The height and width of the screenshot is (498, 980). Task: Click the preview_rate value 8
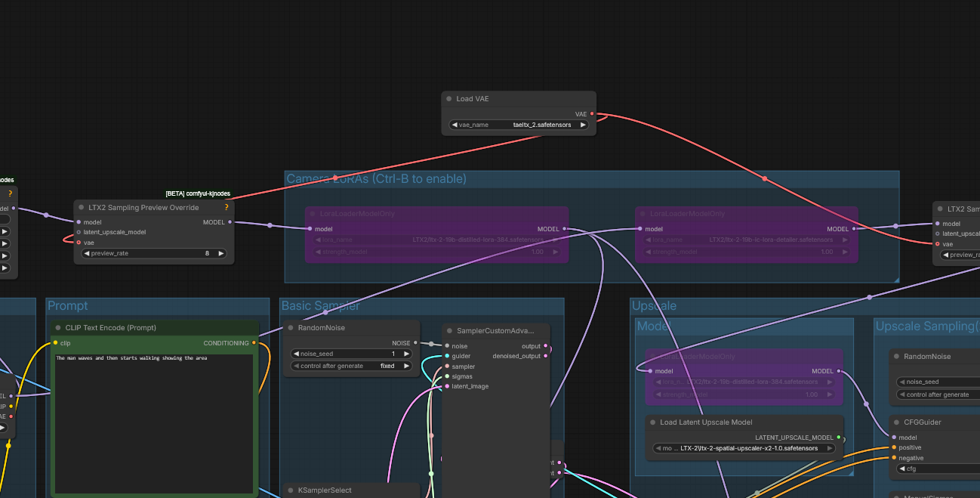(x=207, y=253)
